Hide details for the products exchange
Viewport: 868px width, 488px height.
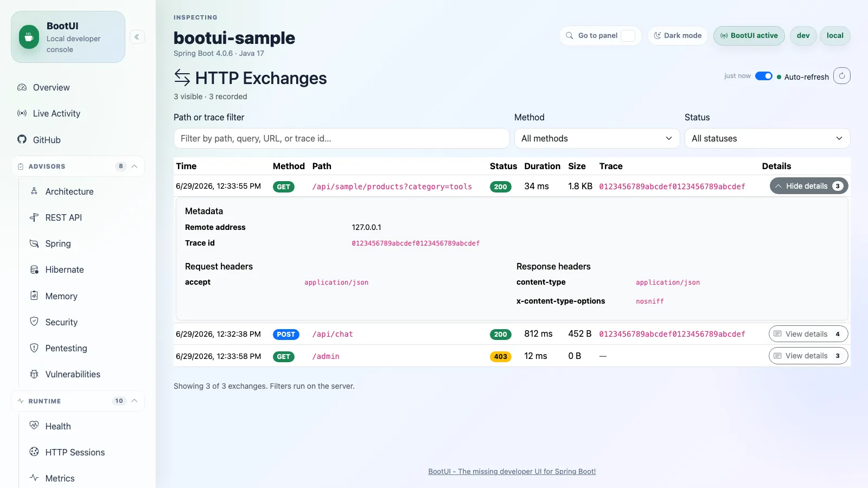click(x=809, y=186)
